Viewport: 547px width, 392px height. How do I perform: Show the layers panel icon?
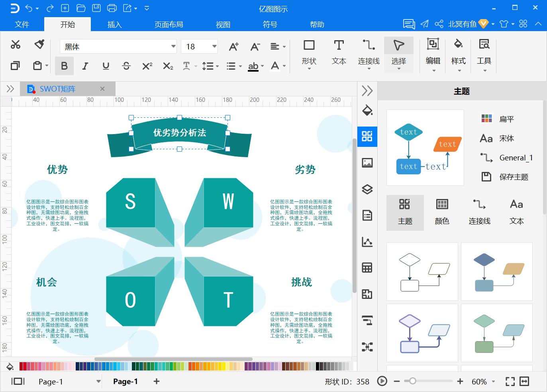pos(367,189)
